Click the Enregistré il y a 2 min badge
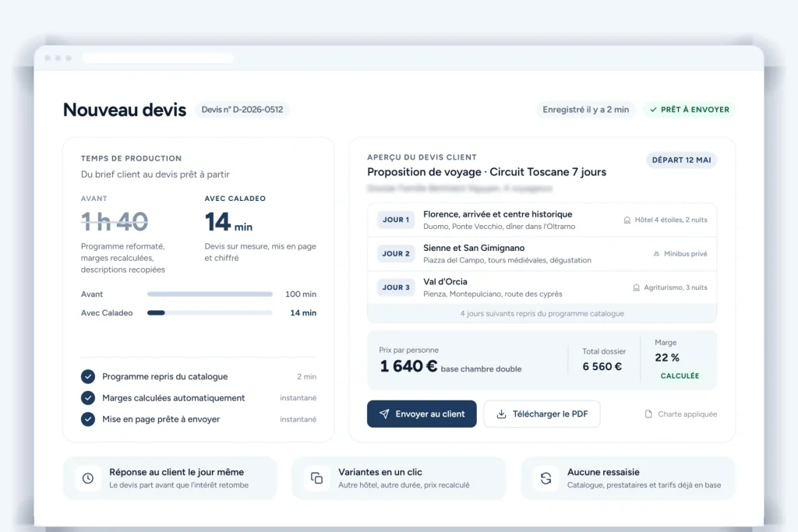The width and height of the screenshot is (798, 532). (586, 109)
